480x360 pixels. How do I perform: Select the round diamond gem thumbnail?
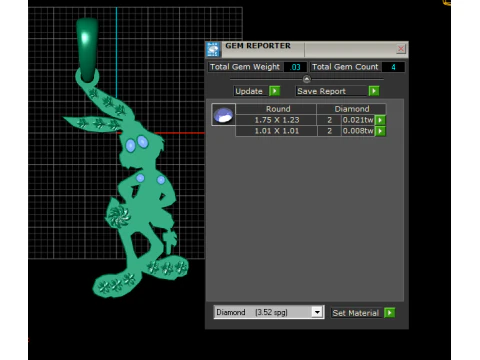[x=223, y=114]
